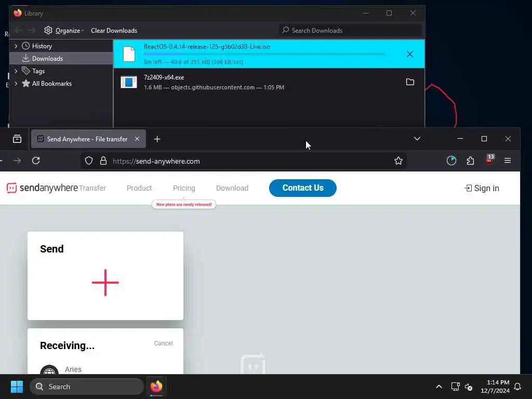This screenshot has width=532, height=399.
Task: Maximize the Library window
Action: point(389,13)
